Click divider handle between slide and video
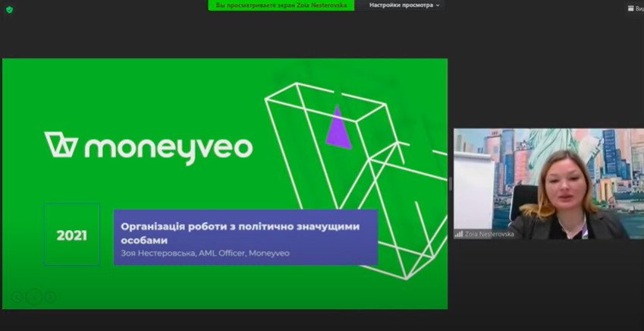The width and height of the screenshot is (644, 331). [x=451, y=183]
